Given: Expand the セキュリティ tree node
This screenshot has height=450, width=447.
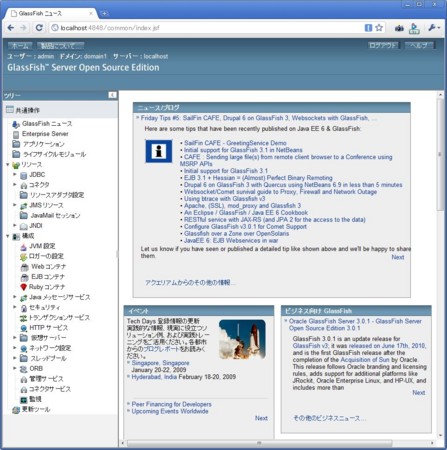Looking at the screenshot, I should [15, 307].
